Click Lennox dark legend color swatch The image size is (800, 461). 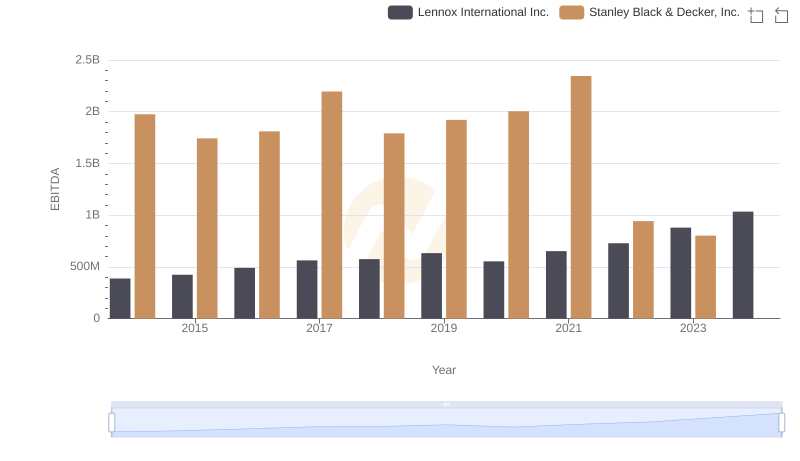[400, 12]
